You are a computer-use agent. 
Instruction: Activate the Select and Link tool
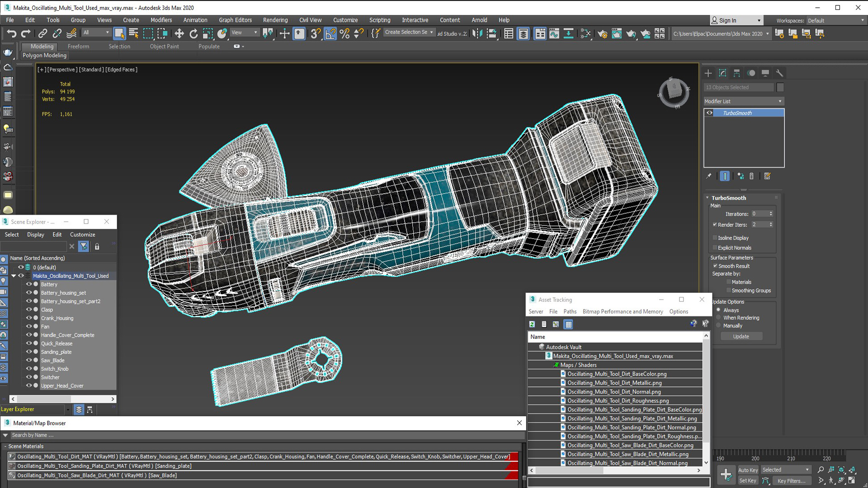pyautogui.click(x=42, y=33)
